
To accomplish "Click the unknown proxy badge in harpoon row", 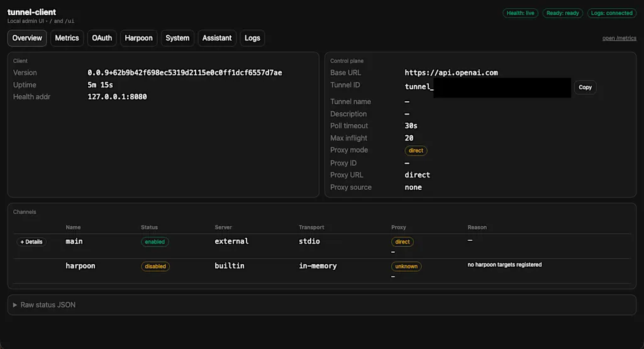I will [x=406, y=267].
